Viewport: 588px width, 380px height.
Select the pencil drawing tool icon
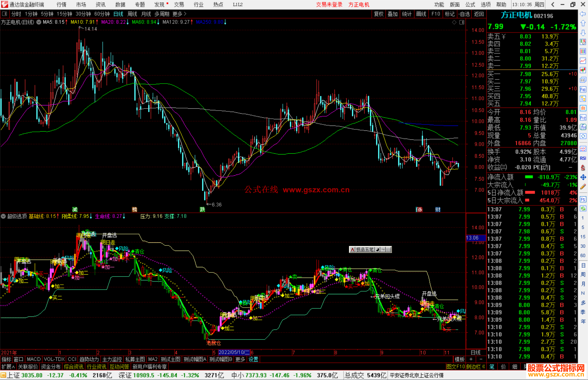tap(583, 187)
